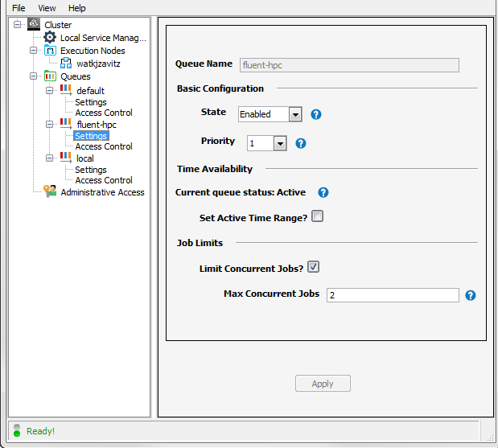498x448 pixels.
Task: Click the Local Service Manager gear icon
Action: coord(50,38)
